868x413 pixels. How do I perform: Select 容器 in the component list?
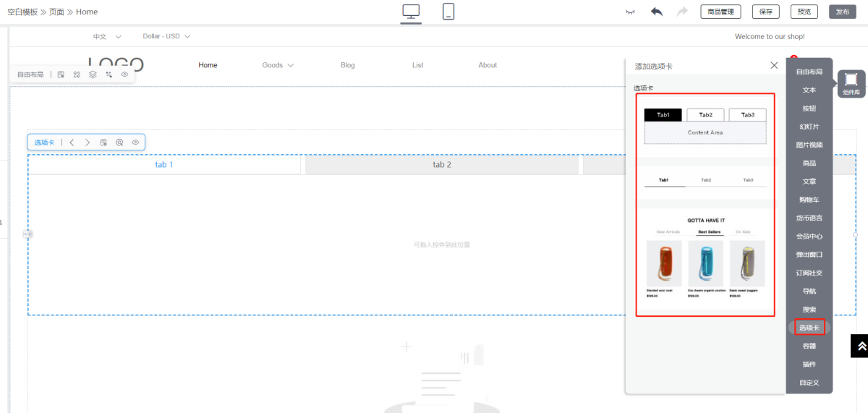coord(809,346)
